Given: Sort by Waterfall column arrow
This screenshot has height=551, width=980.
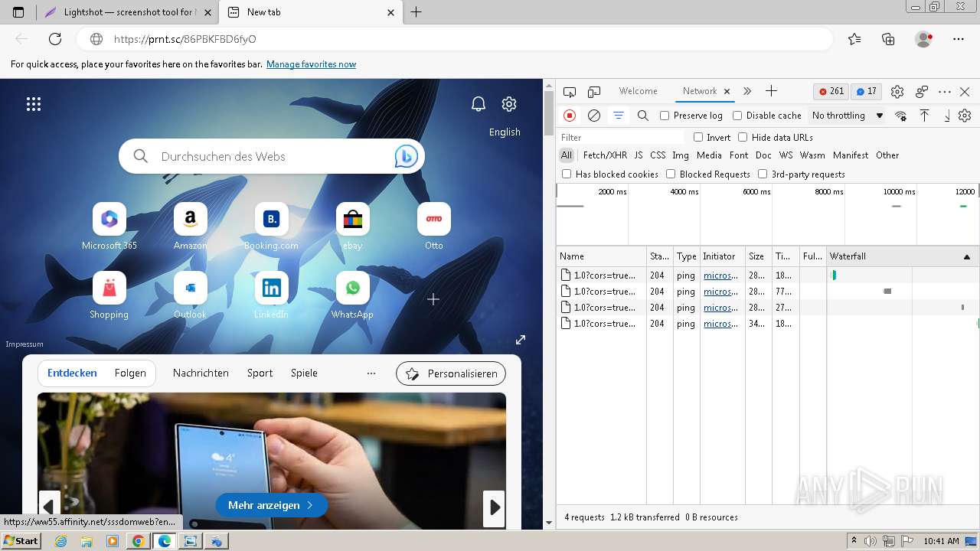Looking at the screenshot, I should [x=967, y=257].
